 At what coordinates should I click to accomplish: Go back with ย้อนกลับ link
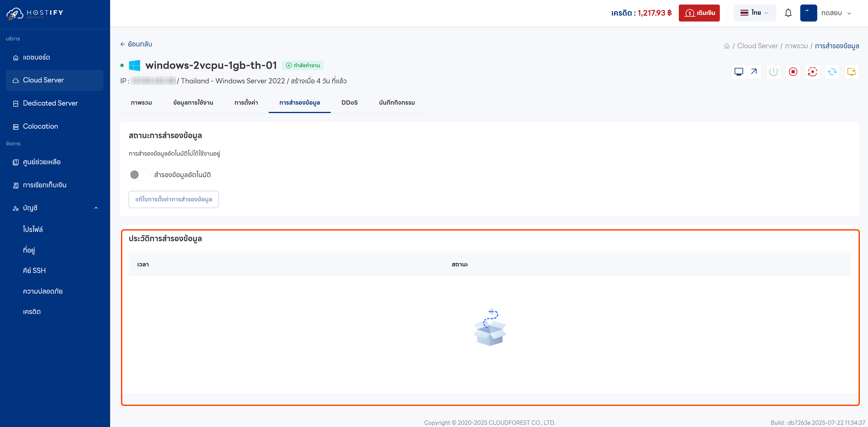(136, 44)
